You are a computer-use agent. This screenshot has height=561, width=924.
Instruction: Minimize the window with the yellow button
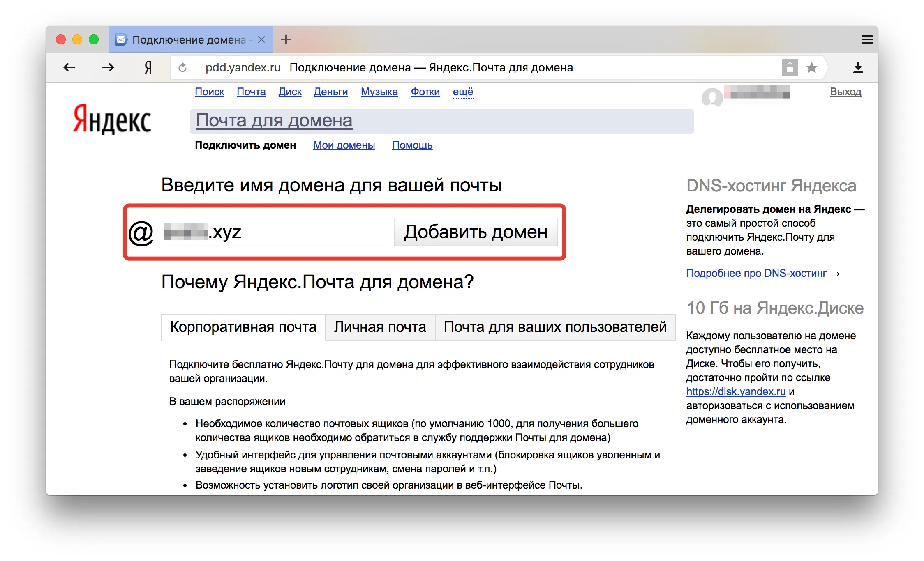coord(77,39)
